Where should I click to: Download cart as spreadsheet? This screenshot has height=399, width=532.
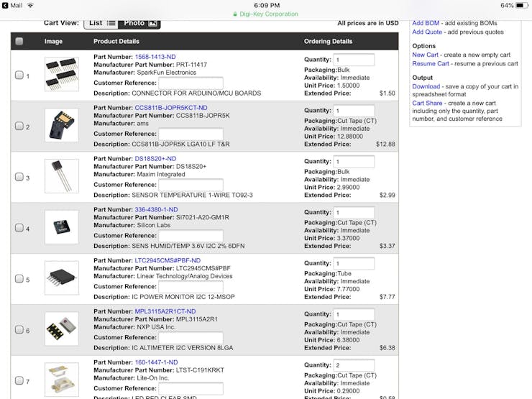[426, 86]
